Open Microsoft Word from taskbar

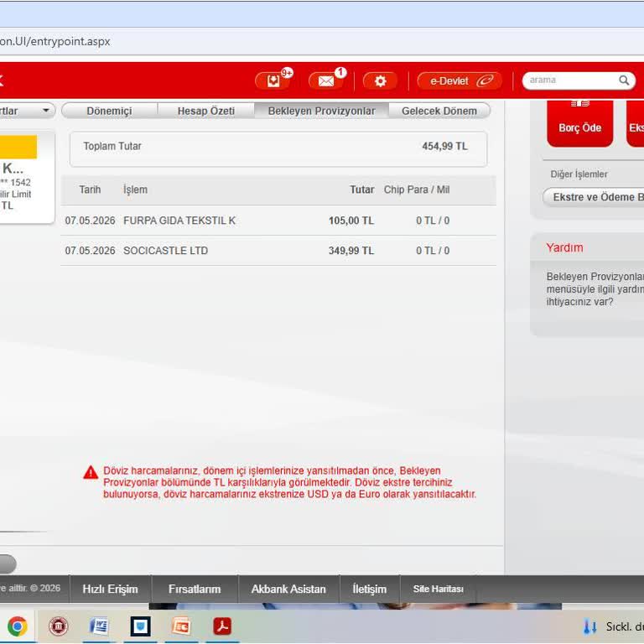click(x=99, y=626)
